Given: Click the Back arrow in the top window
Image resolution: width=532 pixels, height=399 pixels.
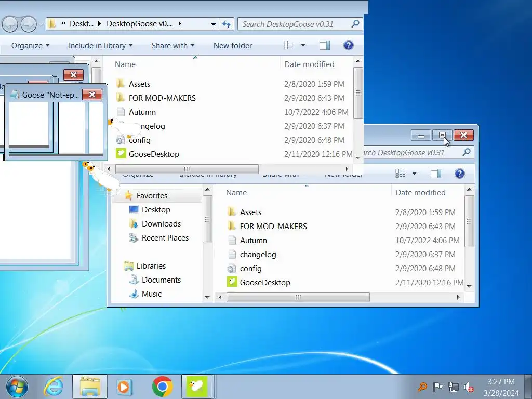Looking at the screenshot, I should point(10,24).
